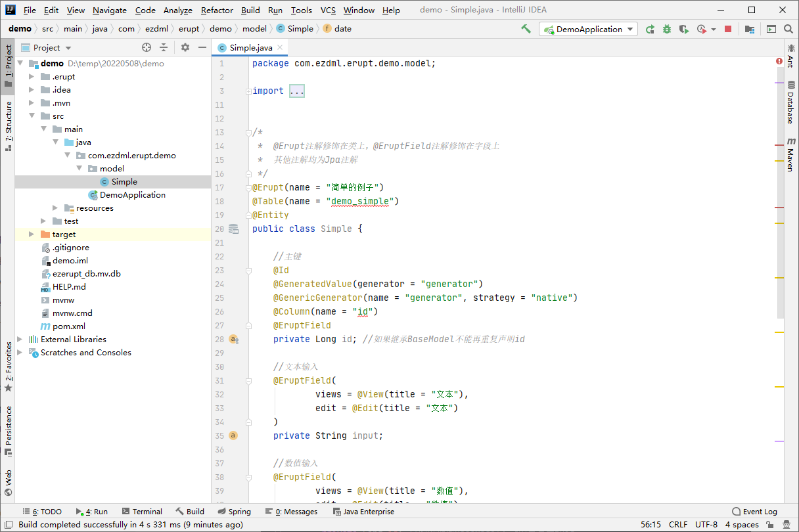
Task: Click the database gutter icon at line 20
Action: 233,229
